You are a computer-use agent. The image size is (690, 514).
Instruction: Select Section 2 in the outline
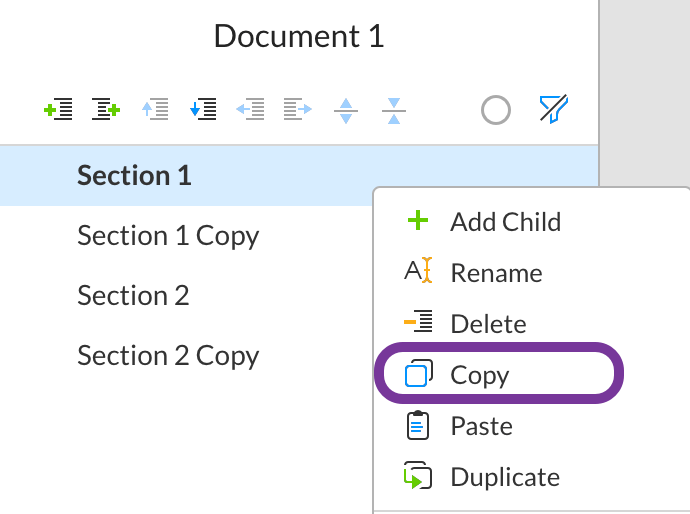[133, 296]
